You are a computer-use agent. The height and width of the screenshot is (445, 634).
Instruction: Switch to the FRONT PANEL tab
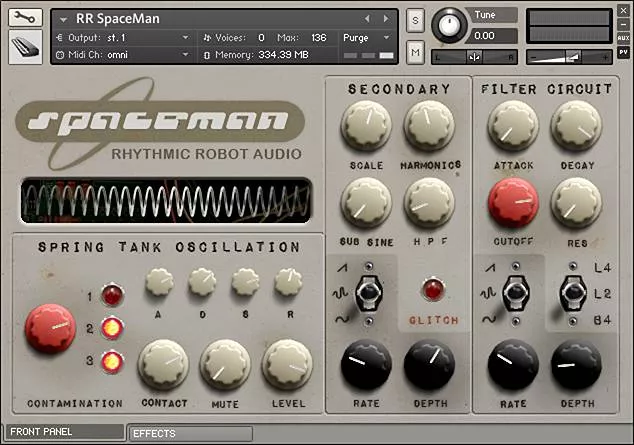tap(64, 432)
